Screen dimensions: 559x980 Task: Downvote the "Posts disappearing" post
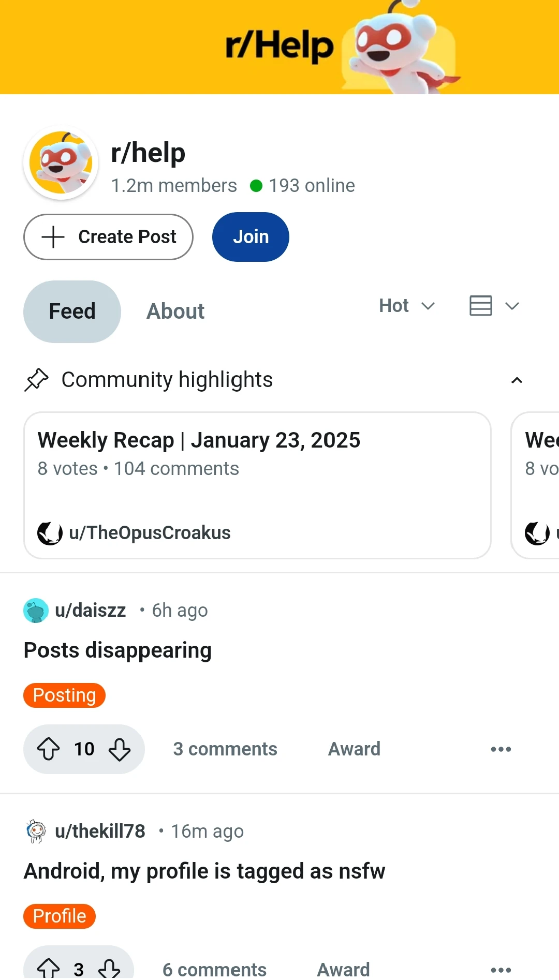pos(120,749)
